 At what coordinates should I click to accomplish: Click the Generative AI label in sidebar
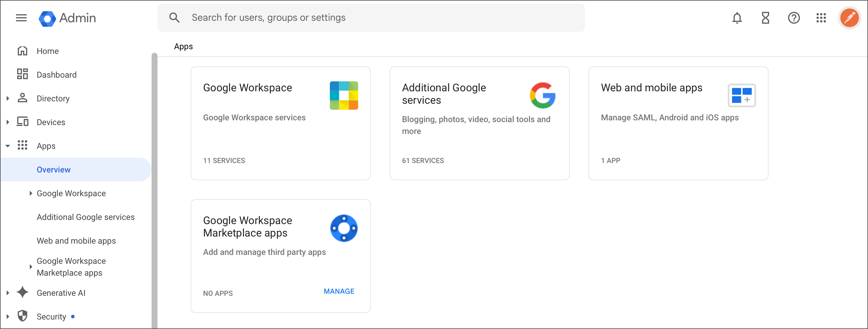pos(61,293)
